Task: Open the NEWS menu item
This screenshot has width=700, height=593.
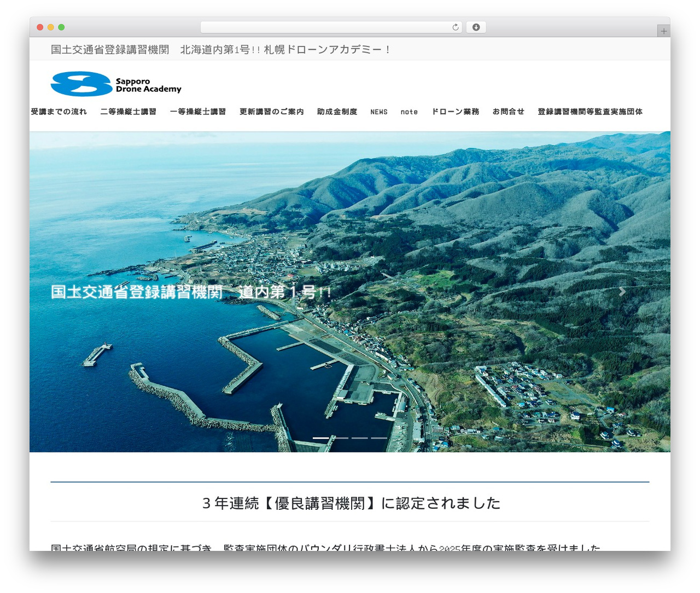Action: 378,112
